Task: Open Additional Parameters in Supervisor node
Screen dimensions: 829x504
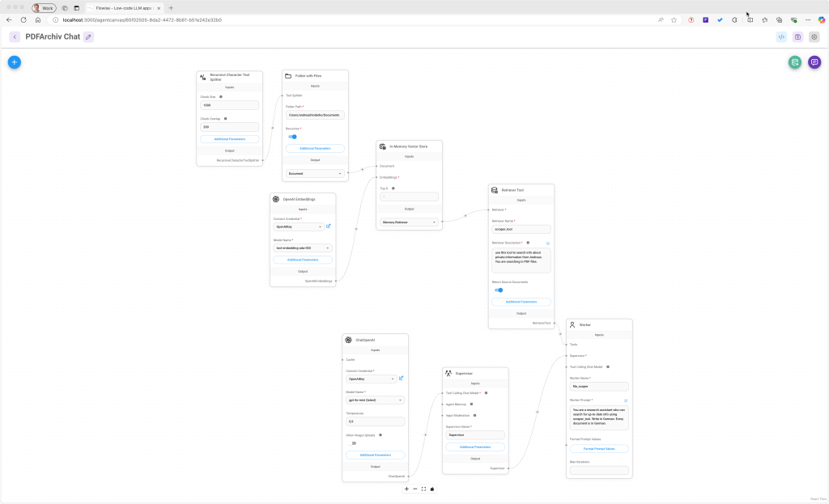Action: click(x=475, y=447)
